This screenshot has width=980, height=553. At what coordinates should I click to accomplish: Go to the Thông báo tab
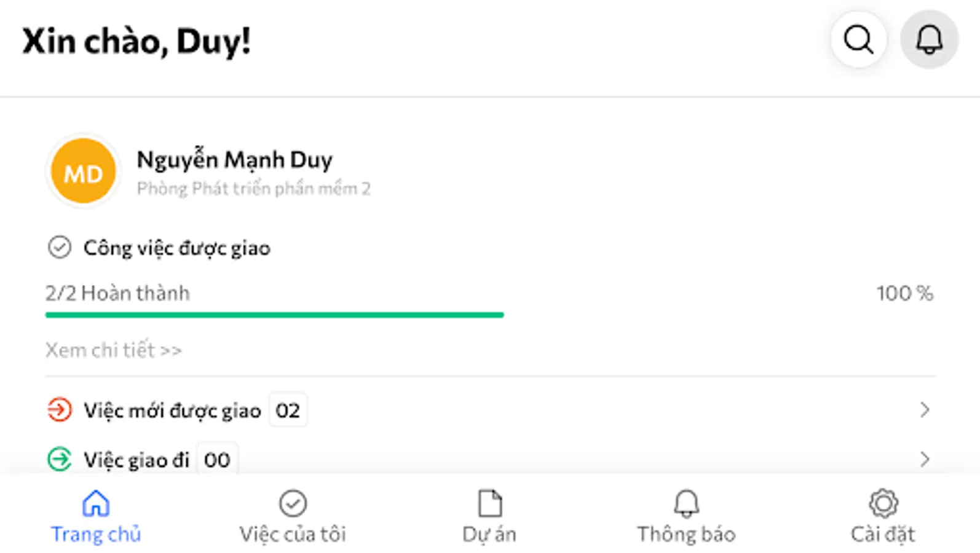coord(686,517)
